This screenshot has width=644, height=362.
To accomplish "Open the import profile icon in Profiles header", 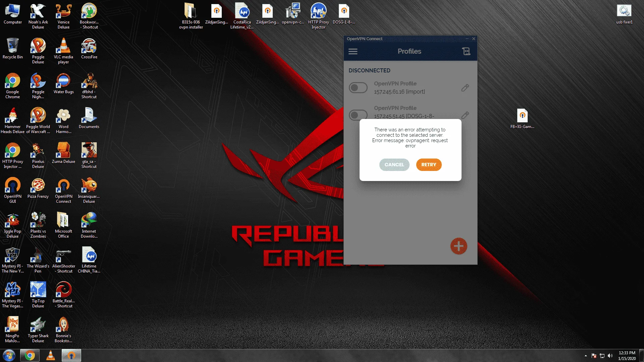I will point(466,51).
